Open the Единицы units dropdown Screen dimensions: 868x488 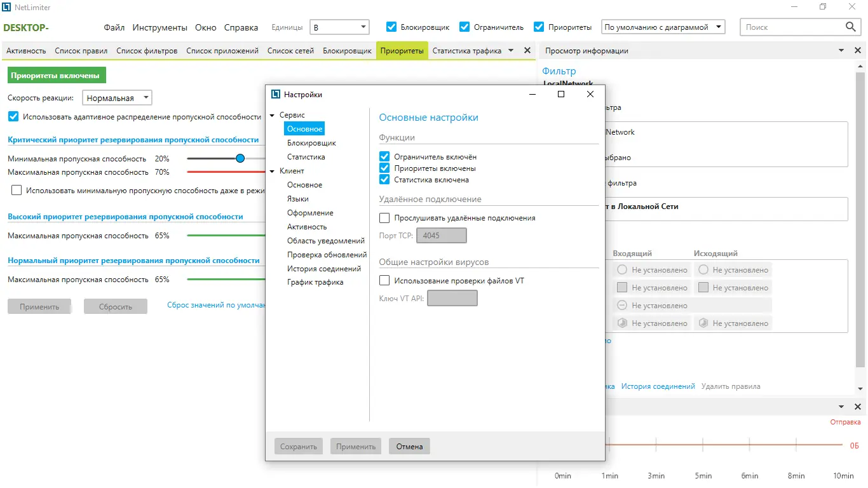tap(339, 27)
